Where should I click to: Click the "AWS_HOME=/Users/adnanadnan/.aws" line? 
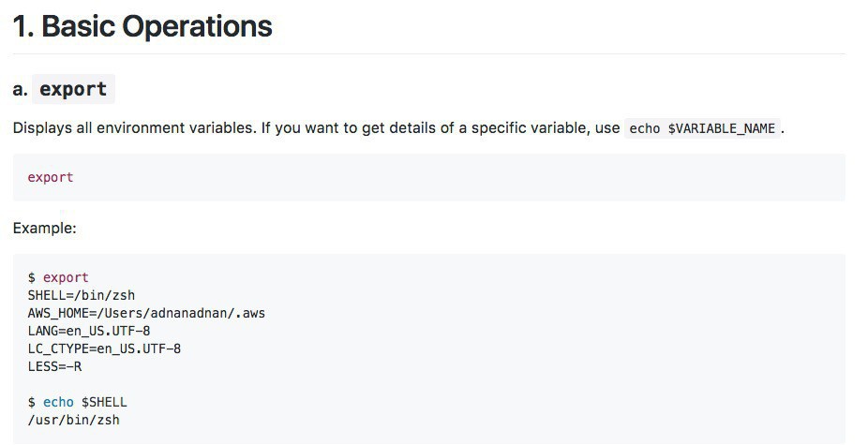click(x=146, y=313)
